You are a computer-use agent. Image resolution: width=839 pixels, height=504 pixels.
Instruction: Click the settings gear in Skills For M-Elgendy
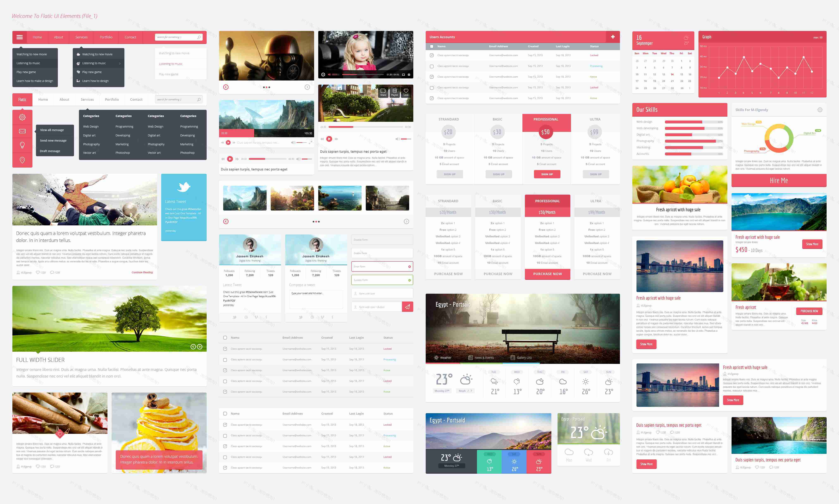(820, 110)
